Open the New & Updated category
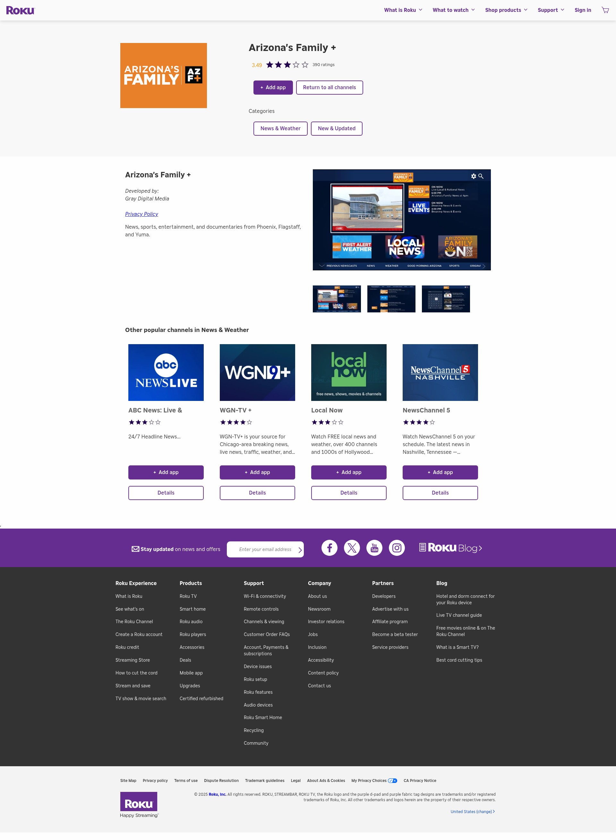Viewport: 616px width, 840px height. (x=336, y=129)
